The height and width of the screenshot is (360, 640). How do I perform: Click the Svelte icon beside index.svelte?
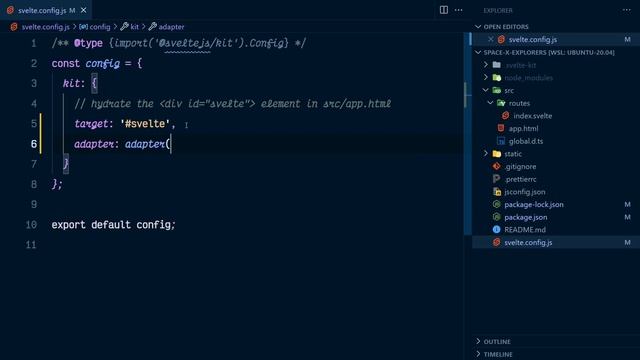pyautogui.click(x=506, y=116)
